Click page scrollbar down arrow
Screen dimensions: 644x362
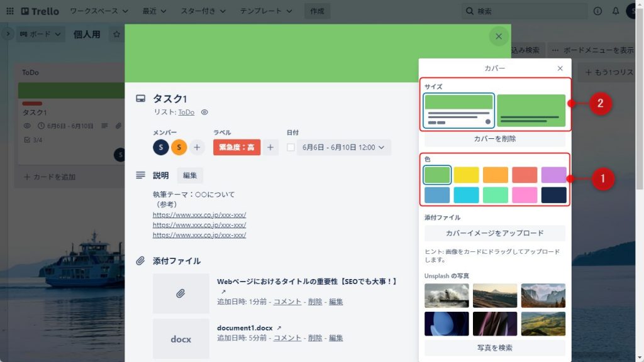coord(640,358)
